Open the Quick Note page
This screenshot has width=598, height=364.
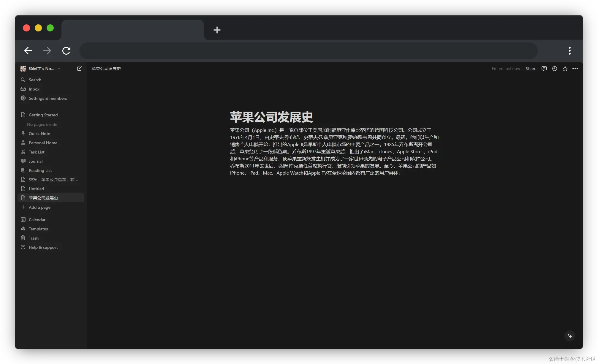coord(51,134)
